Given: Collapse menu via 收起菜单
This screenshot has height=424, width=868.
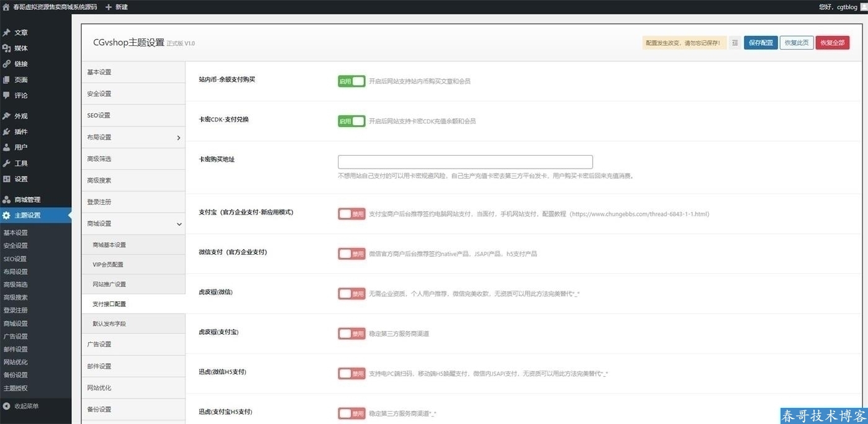Looking at the screenshot, I should [x=26, y=406].
